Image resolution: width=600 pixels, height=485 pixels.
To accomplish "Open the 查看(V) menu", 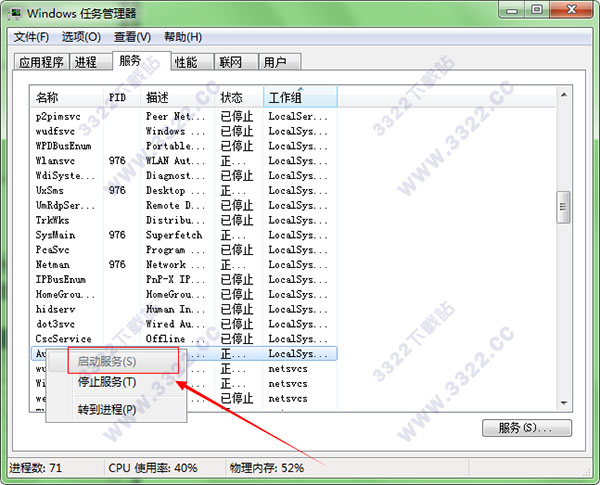I will tap(132, 37).
